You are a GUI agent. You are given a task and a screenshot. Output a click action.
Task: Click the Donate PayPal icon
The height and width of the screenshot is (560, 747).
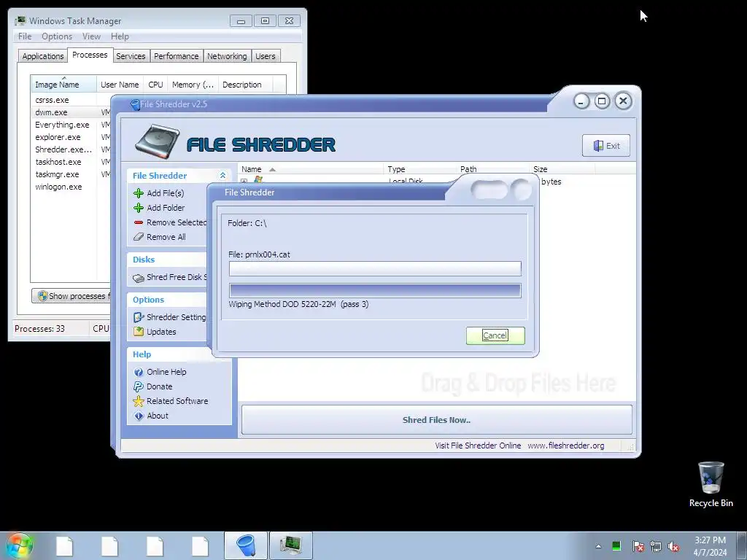139,386
